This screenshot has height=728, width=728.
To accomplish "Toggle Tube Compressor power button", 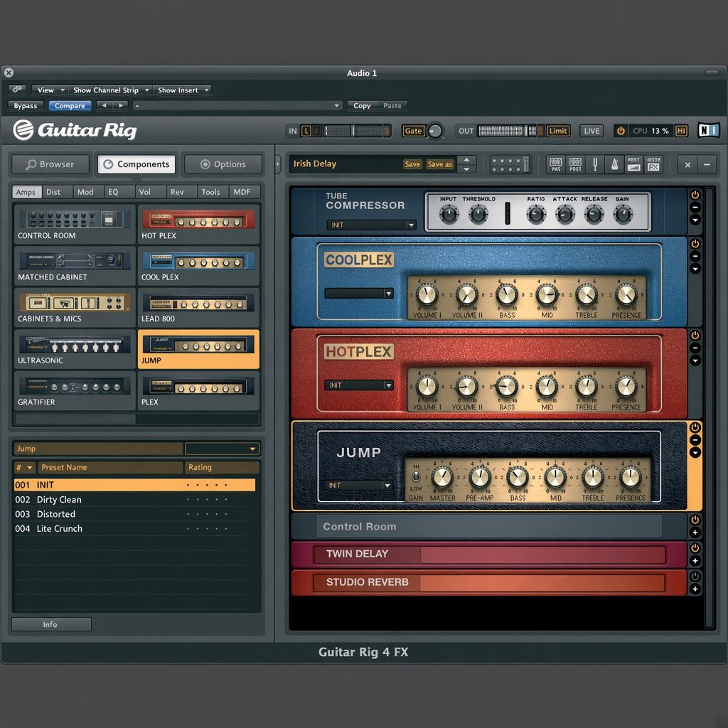I will [x=695, y=195].
